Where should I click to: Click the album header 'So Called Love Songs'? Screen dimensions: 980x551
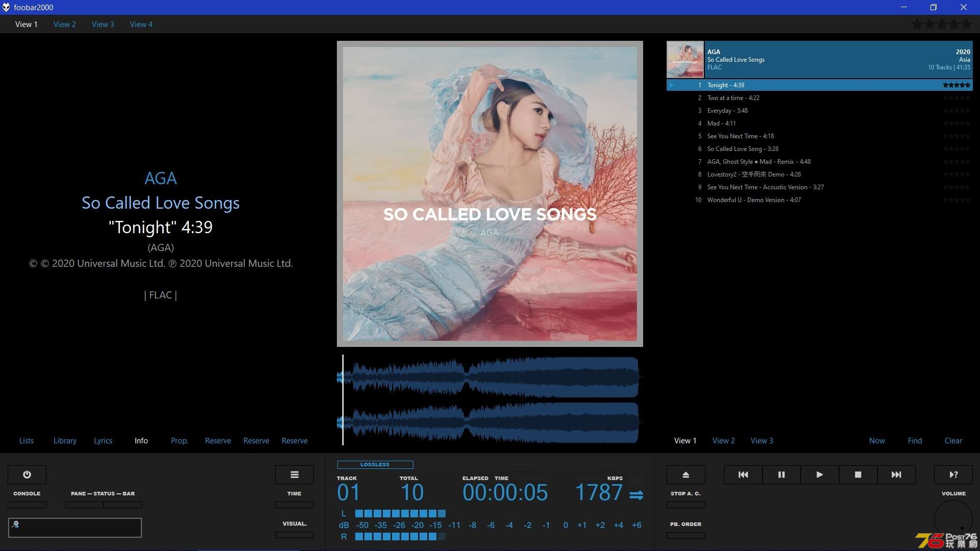pos(820,59)
